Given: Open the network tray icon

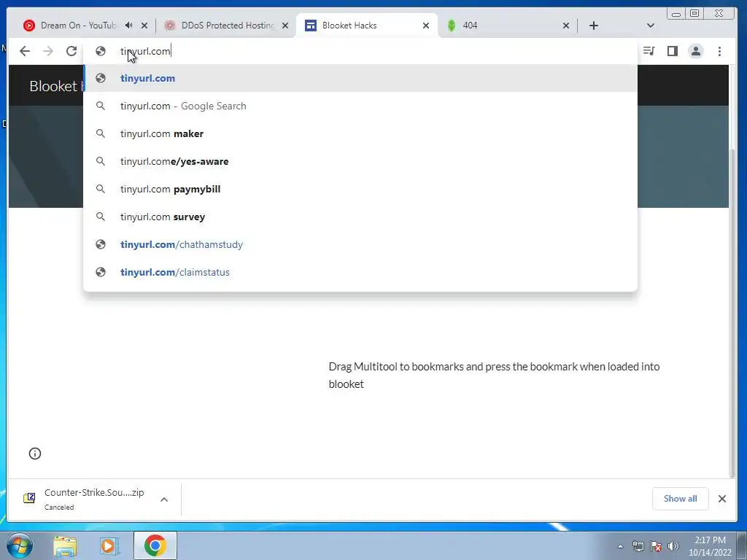Looking at the screenshot, I should click(638, 546).
